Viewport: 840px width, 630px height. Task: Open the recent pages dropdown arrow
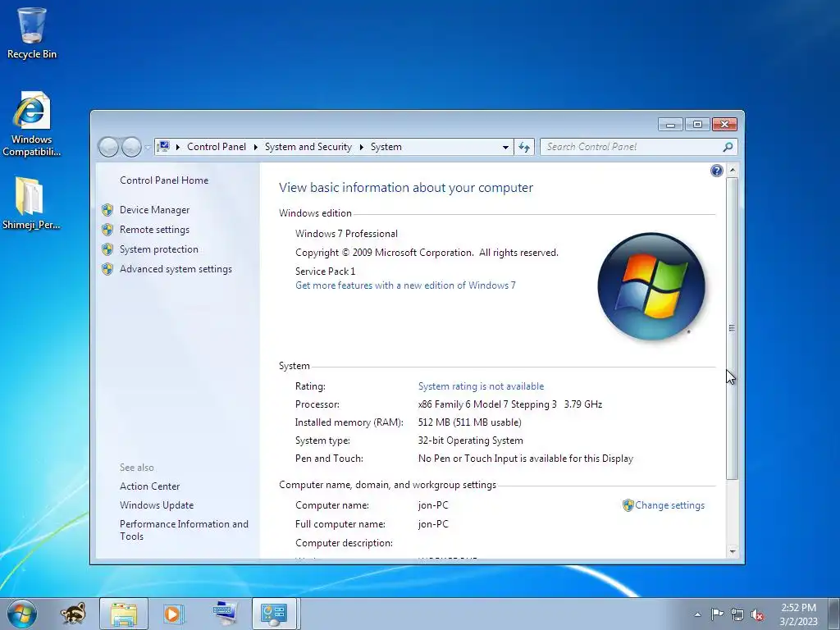[148, 147]
